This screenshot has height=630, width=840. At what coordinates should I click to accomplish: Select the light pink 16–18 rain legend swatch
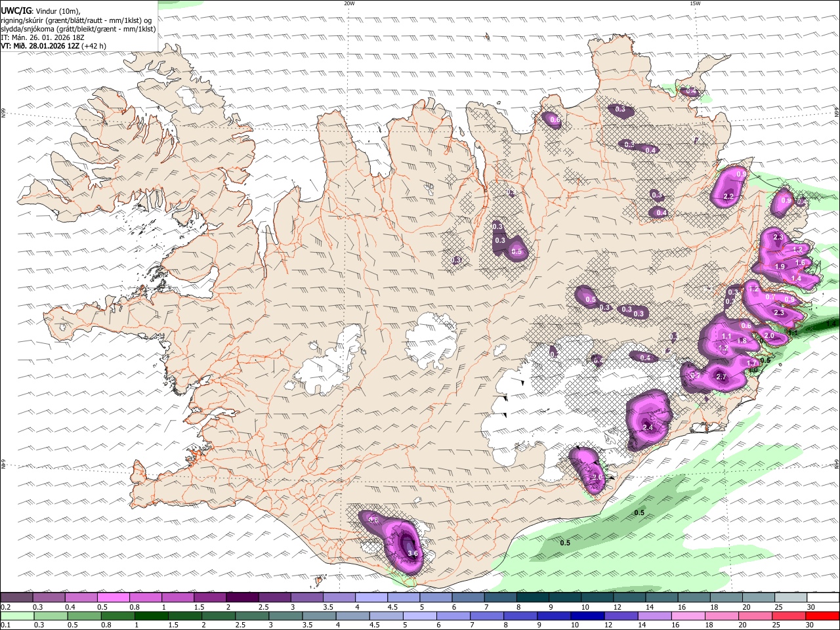click(x=688, y=616)
